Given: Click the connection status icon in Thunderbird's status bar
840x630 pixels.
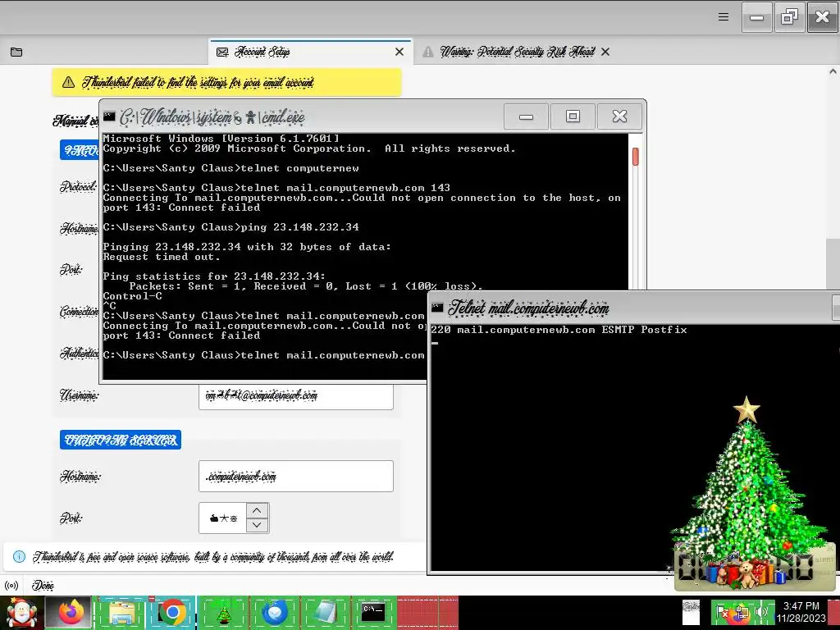Looking at the screenshot, I should click(11, 586).
